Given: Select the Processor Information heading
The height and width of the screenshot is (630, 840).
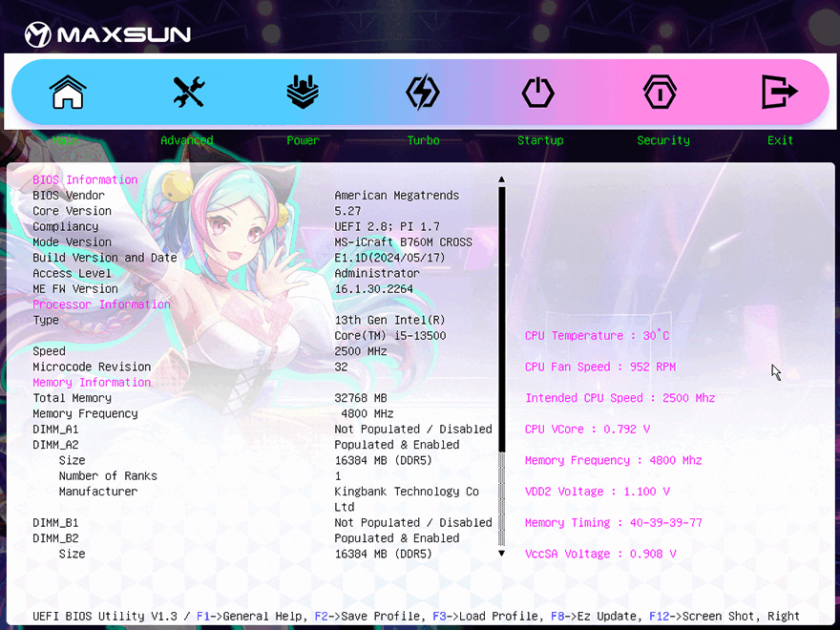Looking at the screenshot, I should [101, 304].
